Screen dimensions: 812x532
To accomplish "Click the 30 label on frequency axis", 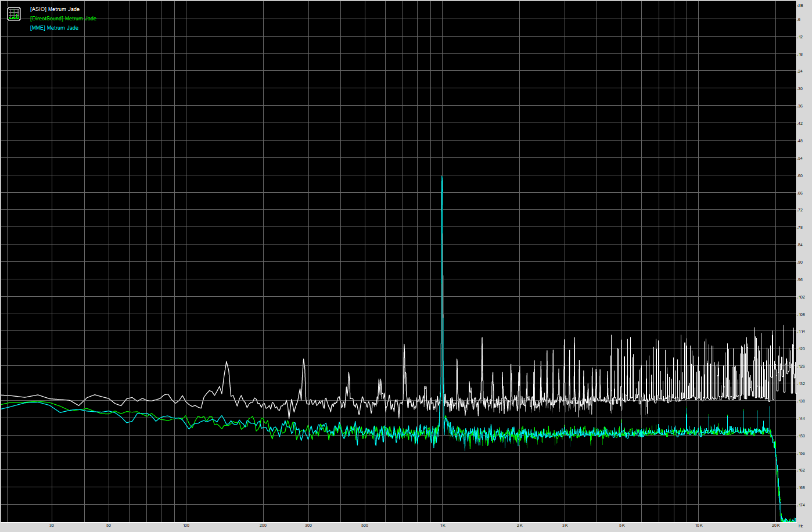I will 52,526.
